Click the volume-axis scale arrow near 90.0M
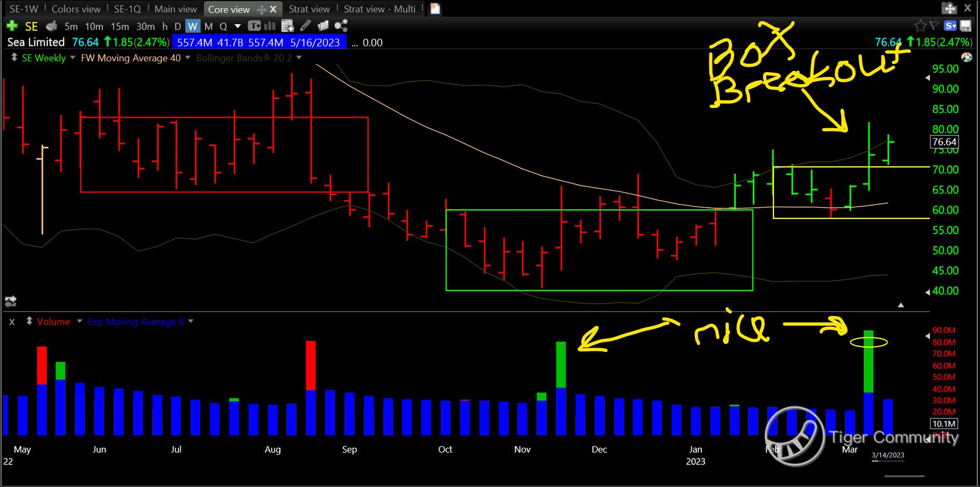The image size is (980, 487). point(927,336)
